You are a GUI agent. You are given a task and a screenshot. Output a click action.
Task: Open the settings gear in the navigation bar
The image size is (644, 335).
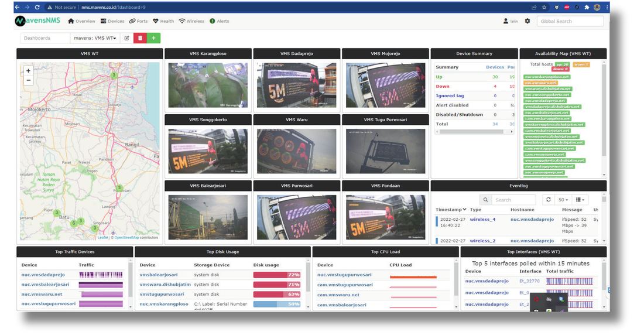click(x=527, y=21)
